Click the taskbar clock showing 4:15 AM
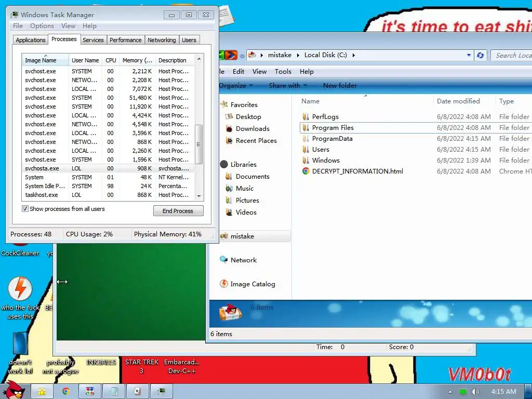The height and width of the screenshot is (399, 532). click(503, 392)
